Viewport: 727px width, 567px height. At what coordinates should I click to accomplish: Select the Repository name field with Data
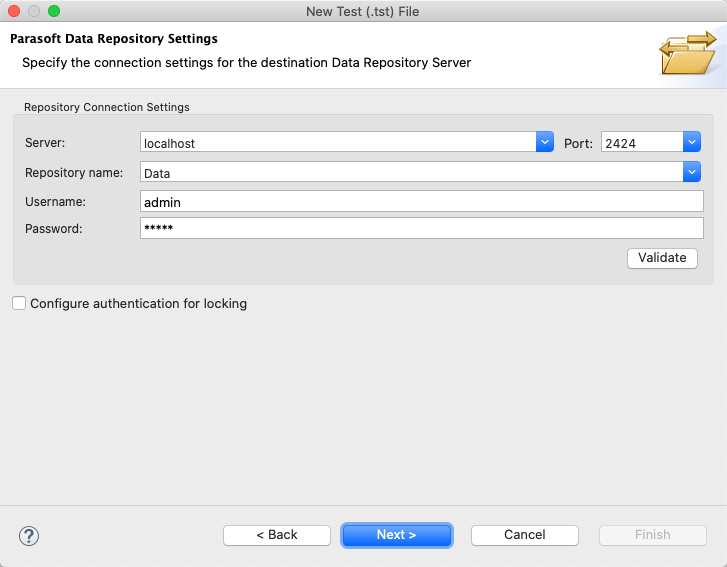412,172
